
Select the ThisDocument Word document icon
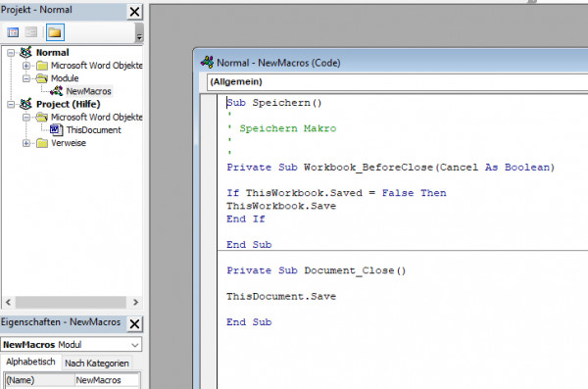click(56, 129)
